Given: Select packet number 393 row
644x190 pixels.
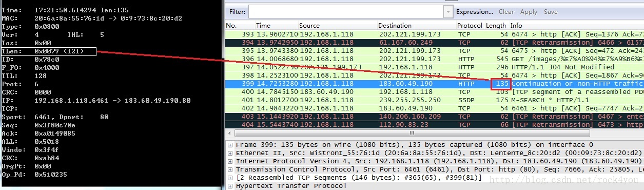Looking at the screenshot, I should (435, 34).
